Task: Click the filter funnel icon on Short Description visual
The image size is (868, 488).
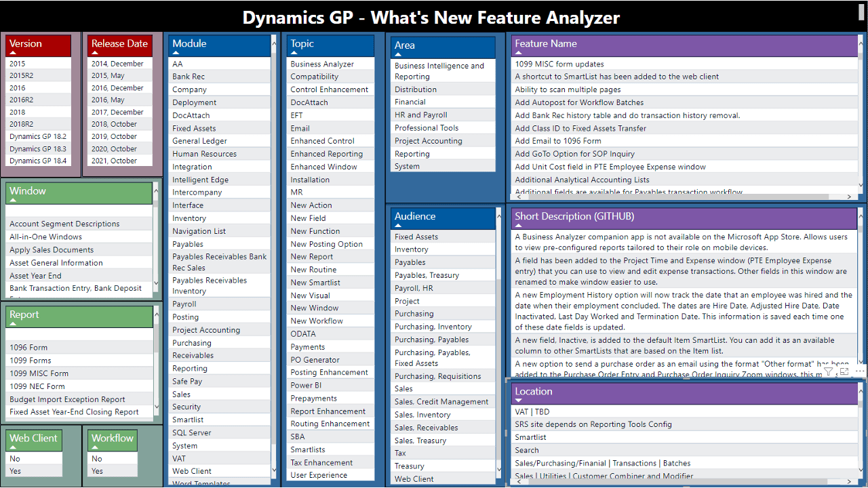Action: [x=829, y=372]
